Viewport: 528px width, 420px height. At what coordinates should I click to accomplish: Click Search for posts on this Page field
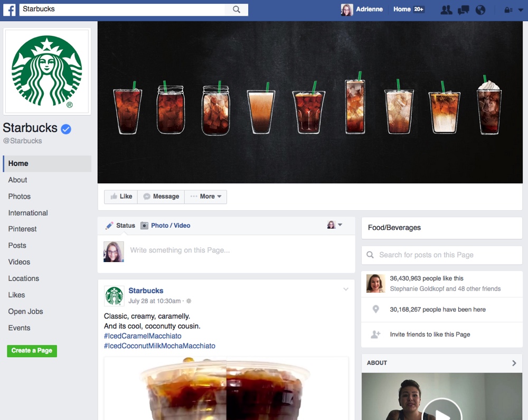[442, 255]
